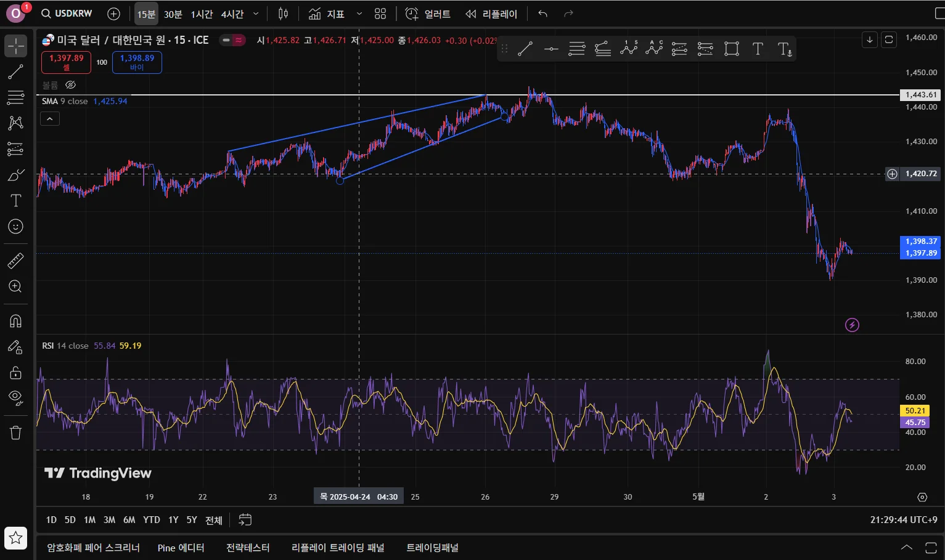Screen dimensions: 945x560
Task: Undo the last chart action
Action: tap(542, 14)
